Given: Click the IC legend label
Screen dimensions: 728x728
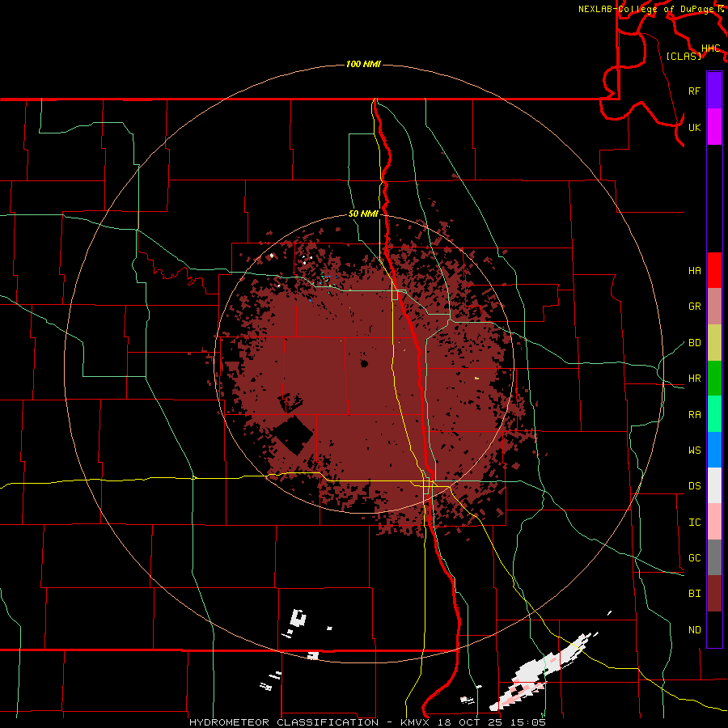Looking at the screenshot, I should (x=694, y=523).
